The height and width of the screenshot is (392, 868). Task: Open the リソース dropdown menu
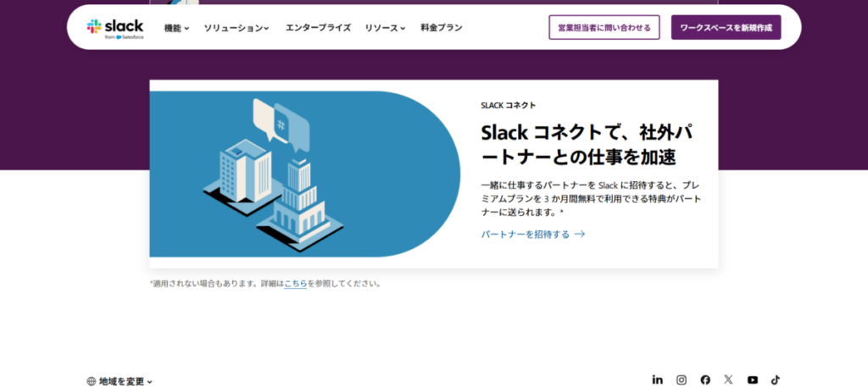click(385, 28)
